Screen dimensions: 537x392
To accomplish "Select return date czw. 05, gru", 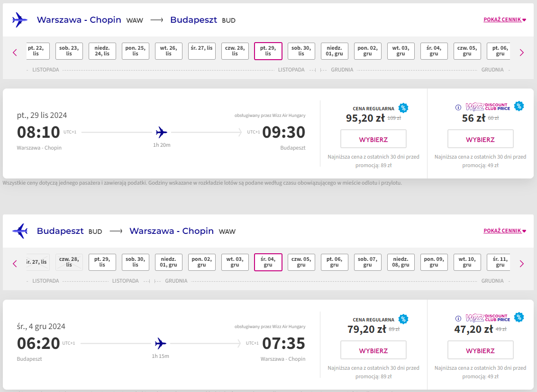I will coord(301,262).
